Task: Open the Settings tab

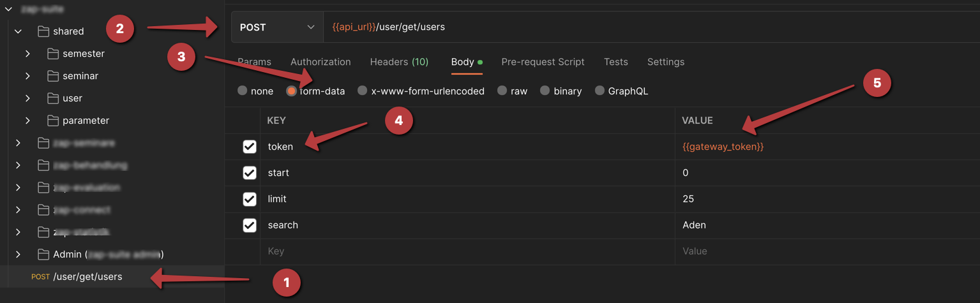Action: (666, 62)
